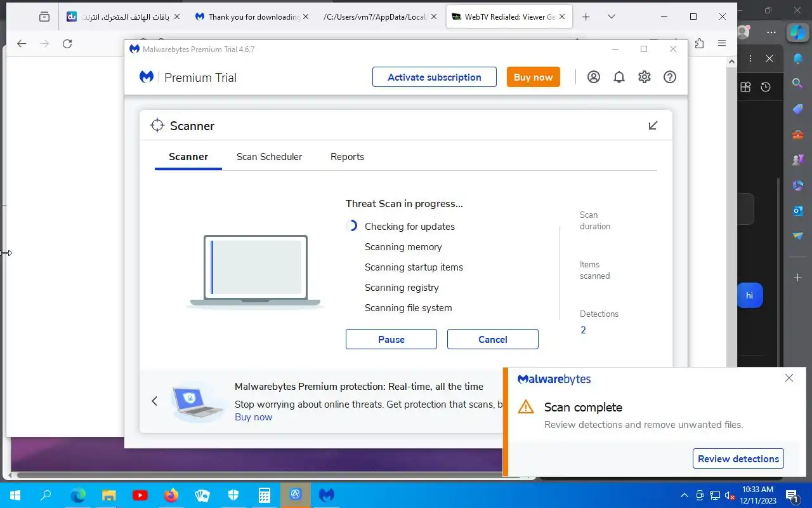Open Malwarebytes notifications bell
This screenshot has width=812, height=508.
coord(619,77)
